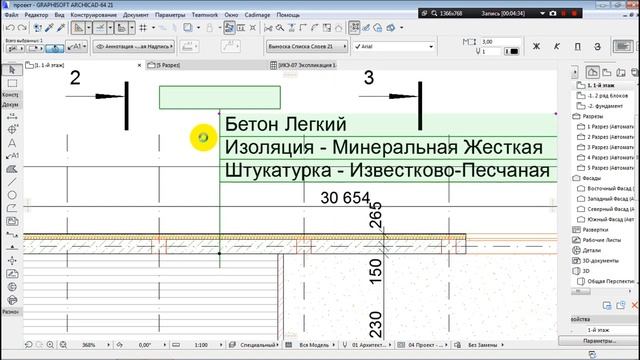This screenshot has height=360, width=640.
Task: Toggle text alignment button near Bold
Action: 622,47
